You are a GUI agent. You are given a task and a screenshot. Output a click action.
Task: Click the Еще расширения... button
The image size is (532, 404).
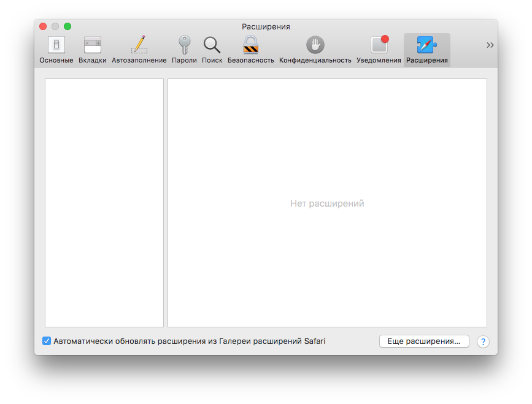pos(424,341)
